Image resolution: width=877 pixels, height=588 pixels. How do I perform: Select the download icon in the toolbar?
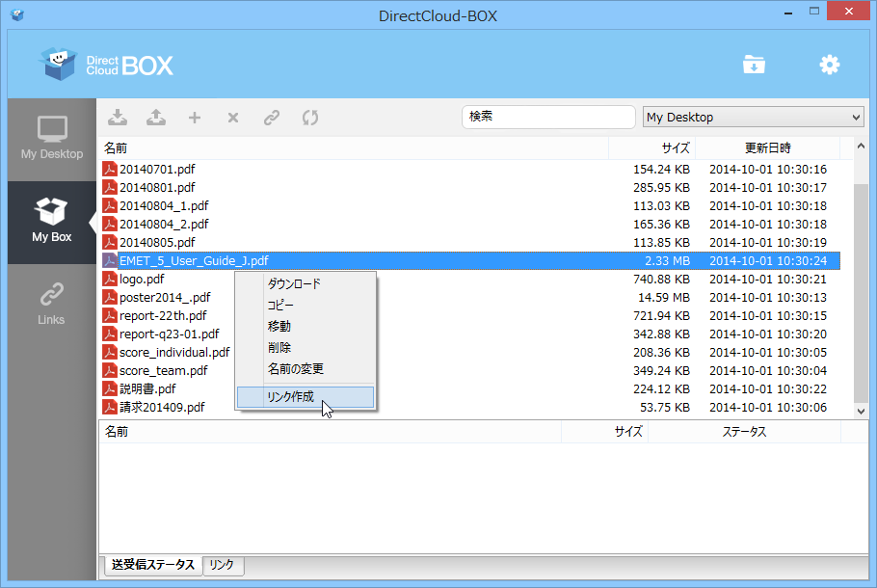click(x=117, y=117)
